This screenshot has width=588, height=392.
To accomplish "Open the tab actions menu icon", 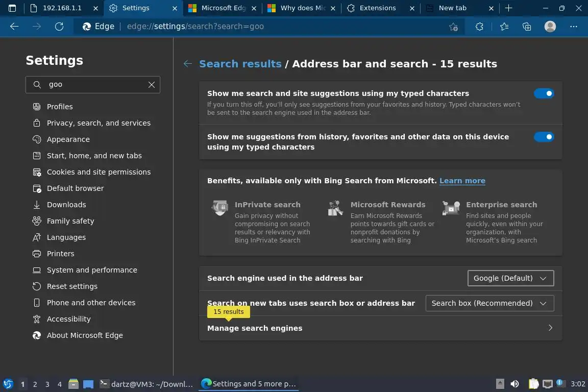I will pos(12,8).
